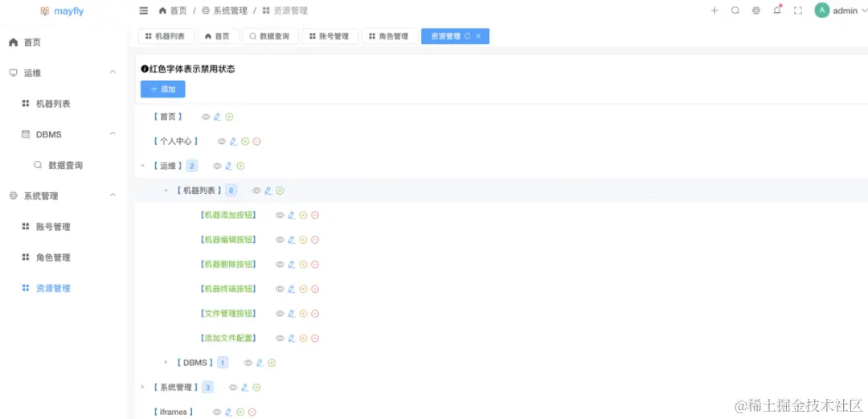Viewport: 868px width, 419px height.
Task: Close the 资源管理 tab
Action: (x=479, y=36)
